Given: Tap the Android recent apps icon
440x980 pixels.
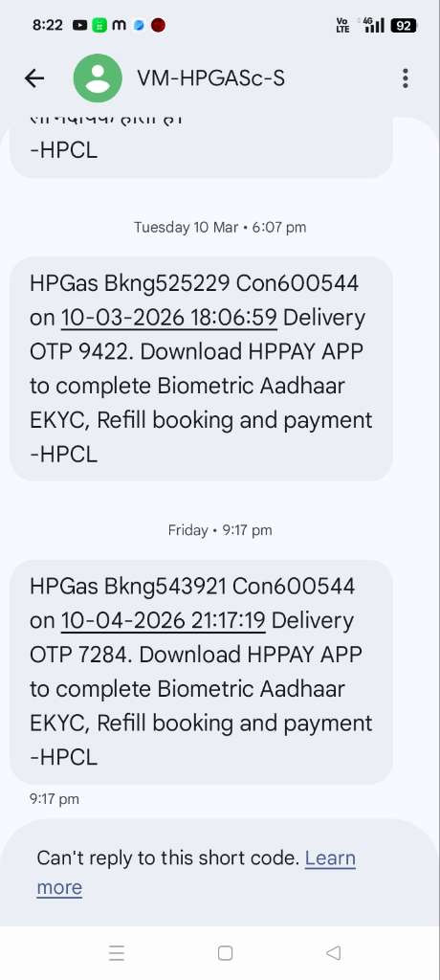Looking at the screenshot, I should tap(117, 952).
